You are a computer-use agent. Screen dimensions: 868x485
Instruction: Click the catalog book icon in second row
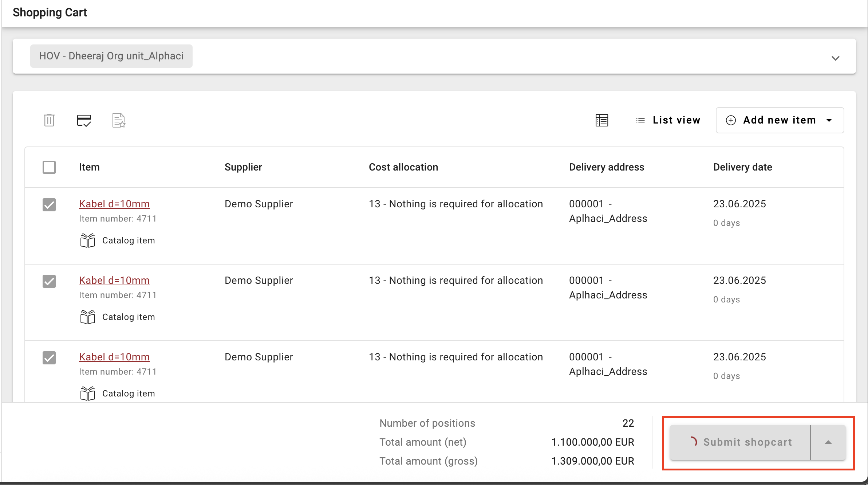click(x=87, y=317)
